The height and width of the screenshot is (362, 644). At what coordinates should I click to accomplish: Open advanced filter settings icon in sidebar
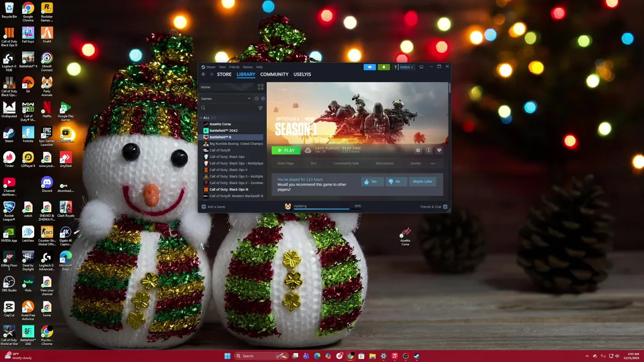(x=260, y=108)
